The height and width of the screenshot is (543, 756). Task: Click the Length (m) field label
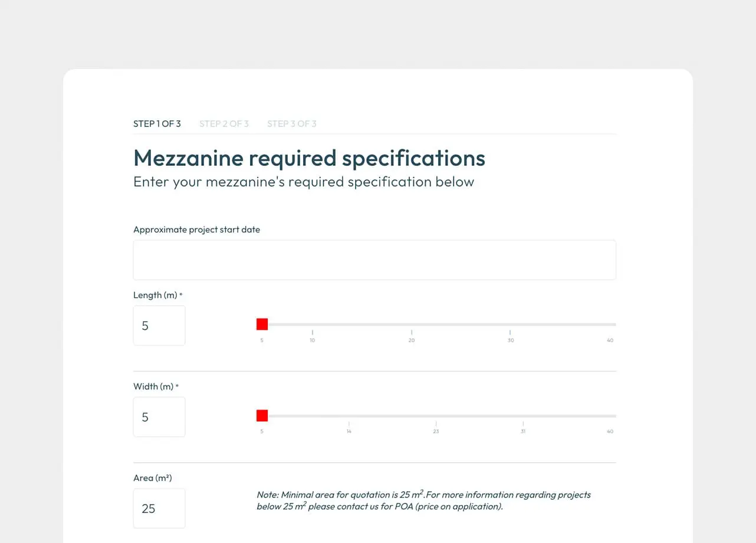156,295
